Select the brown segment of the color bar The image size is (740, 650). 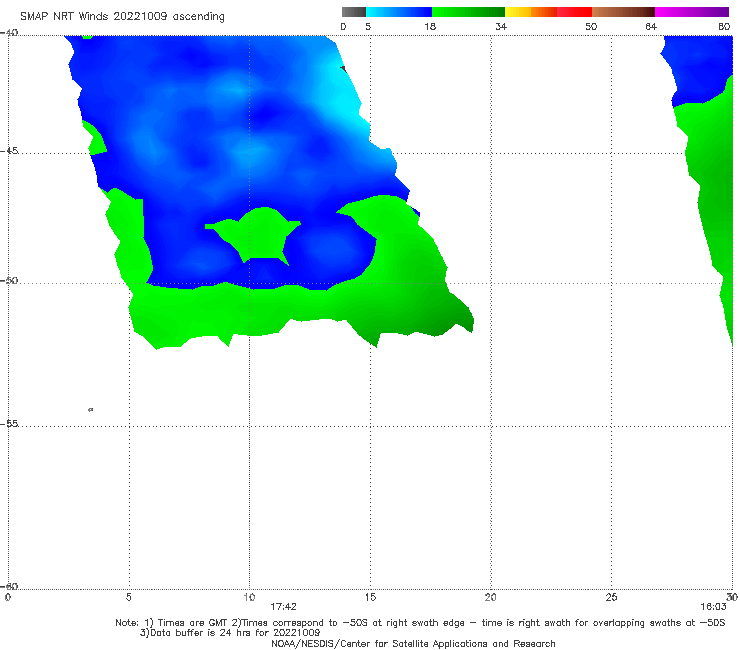coord(623,12)
